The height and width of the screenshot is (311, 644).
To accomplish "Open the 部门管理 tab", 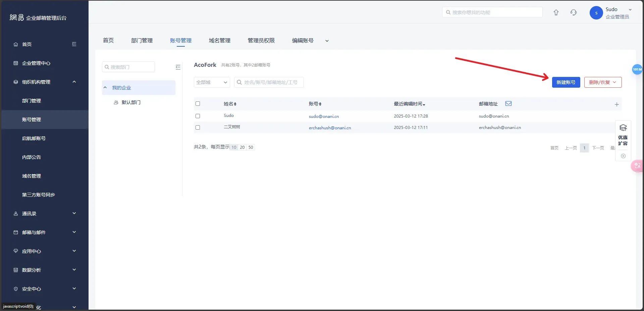I will tap(142, 41).
